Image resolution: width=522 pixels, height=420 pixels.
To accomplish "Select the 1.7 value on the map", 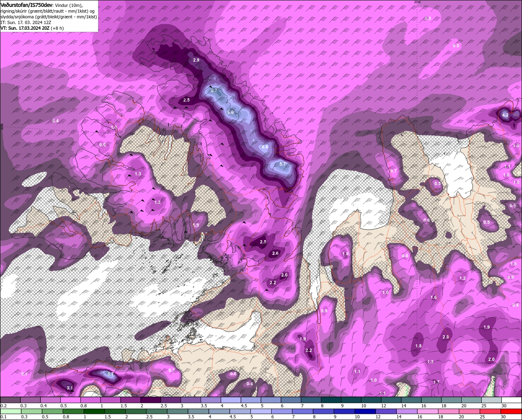I will point(436,382).
